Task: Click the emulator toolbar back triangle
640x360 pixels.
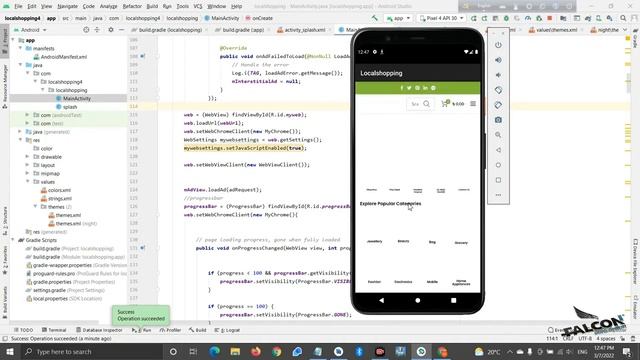Action: tap(498, 150)
